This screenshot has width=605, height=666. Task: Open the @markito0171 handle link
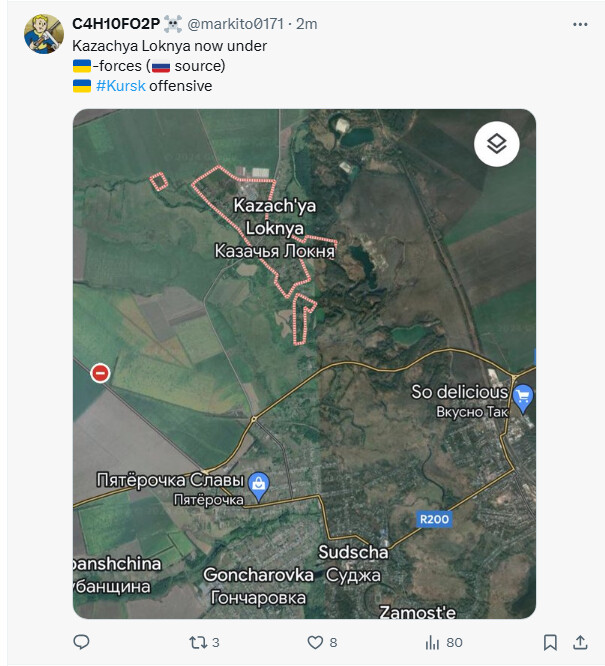pos(237,23)
